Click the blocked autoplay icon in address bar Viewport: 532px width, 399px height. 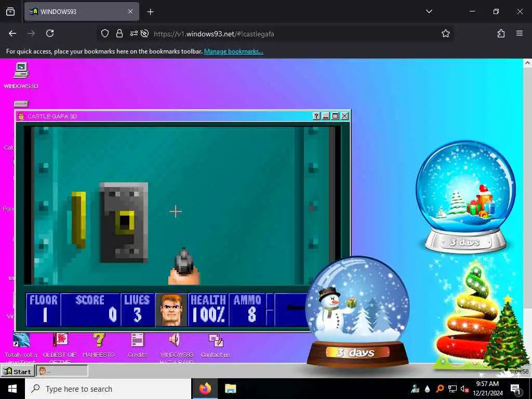[144, 33]
